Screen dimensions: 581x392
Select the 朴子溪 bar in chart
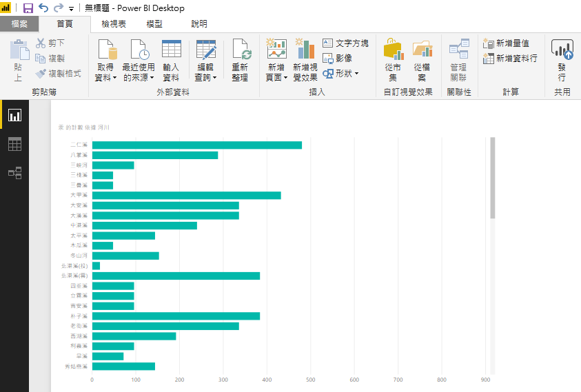click(176, 316)
